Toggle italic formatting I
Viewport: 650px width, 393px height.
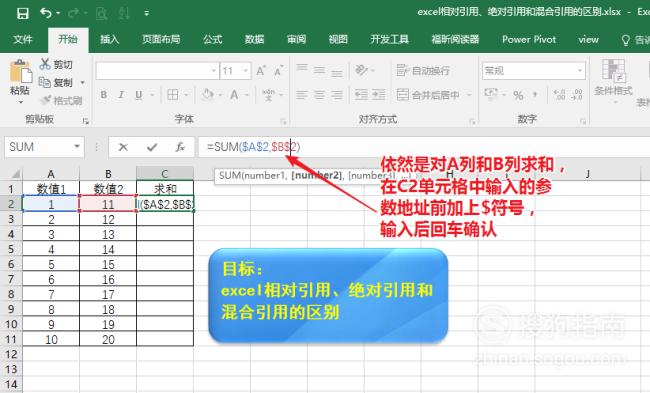click(x=121, y=95)
